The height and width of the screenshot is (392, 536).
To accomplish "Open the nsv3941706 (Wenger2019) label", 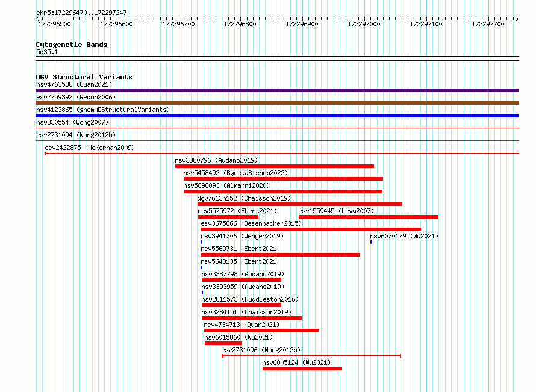I will coord(242,236).
